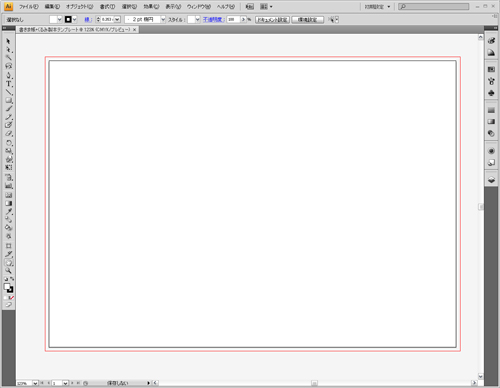Open the ファイル (File) menu

[29, 7]
